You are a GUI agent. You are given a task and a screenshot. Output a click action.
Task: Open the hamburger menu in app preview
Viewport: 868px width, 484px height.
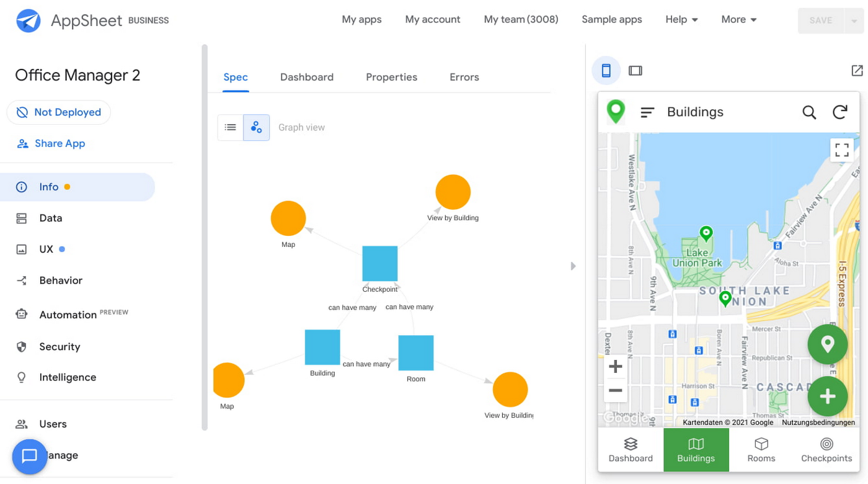point(647,112)
